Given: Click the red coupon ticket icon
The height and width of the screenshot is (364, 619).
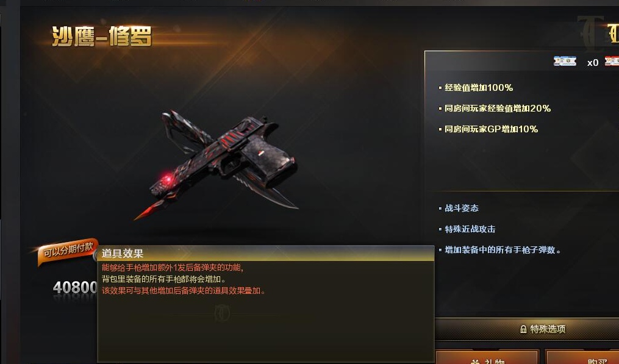Looking at the screenshot, I should coord(612,61).
